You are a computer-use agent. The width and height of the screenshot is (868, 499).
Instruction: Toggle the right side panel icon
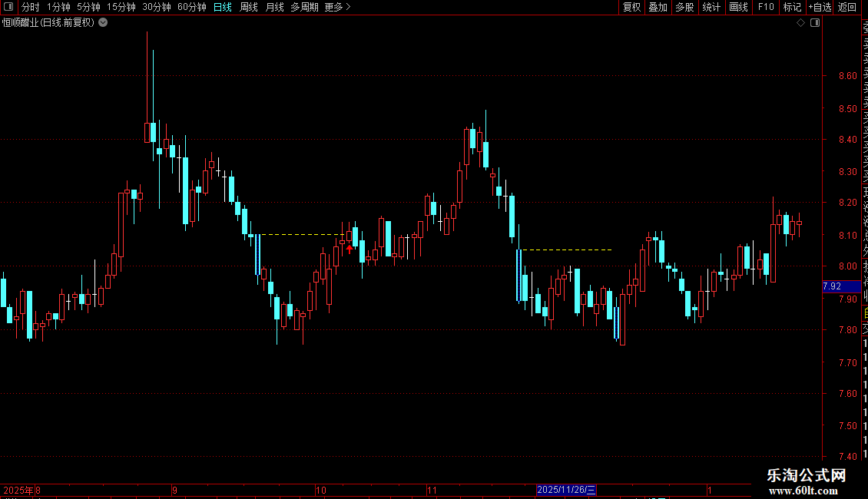click(815, 23)
